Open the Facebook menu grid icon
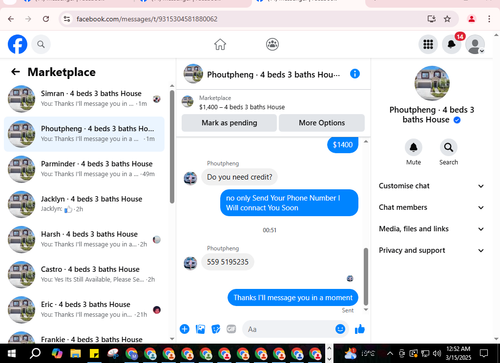This screenshot has height=363, width=500. (428, 44)
